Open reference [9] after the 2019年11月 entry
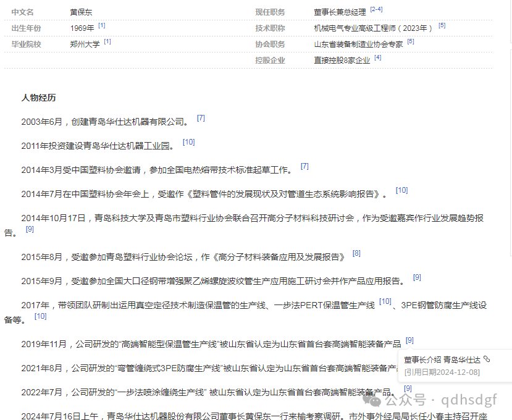Image resolution: width=512 pixels, height=420 pixels. click(409, 340)
